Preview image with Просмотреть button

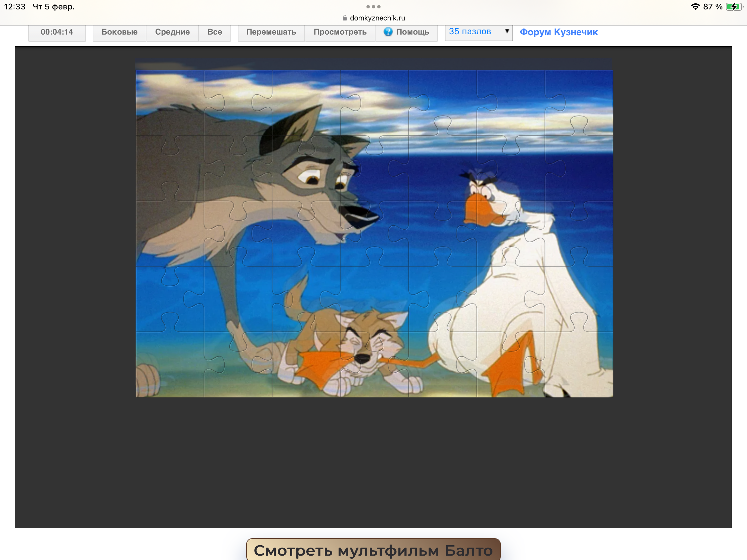point(340,32)
